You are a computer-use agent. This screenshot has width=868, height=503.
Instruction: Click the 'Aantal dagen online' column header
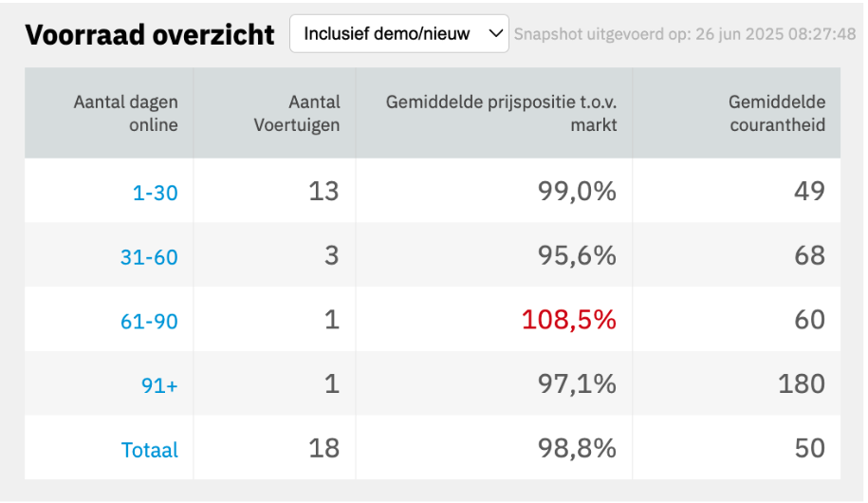126,113
